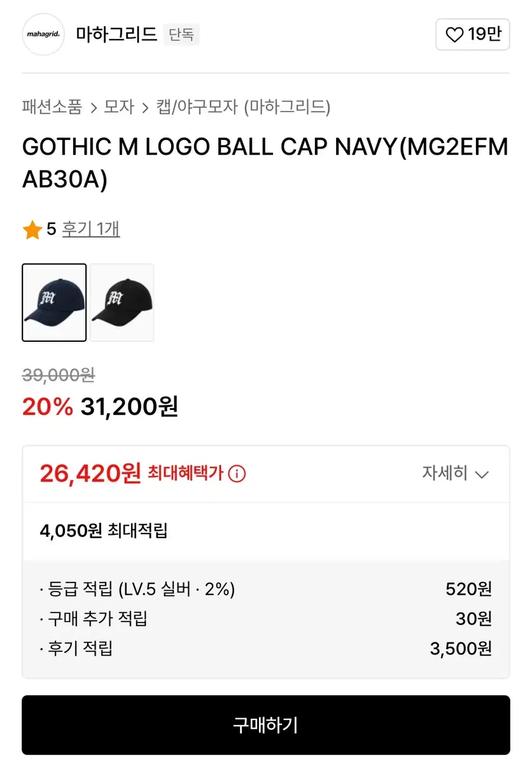Like the brand with the heart icon

[454, 34]
